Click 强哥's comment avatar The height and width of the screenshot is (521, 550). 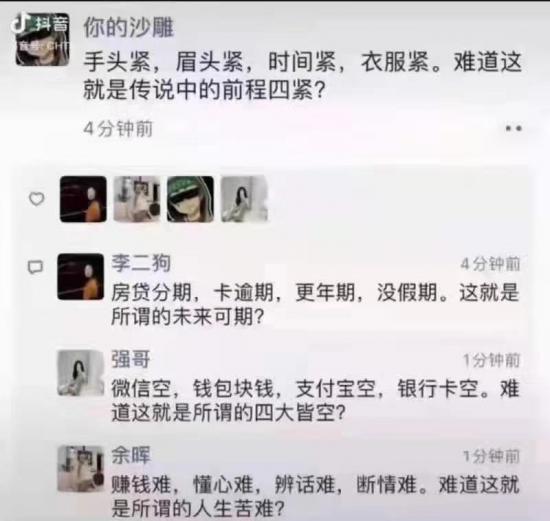point(81,373)
